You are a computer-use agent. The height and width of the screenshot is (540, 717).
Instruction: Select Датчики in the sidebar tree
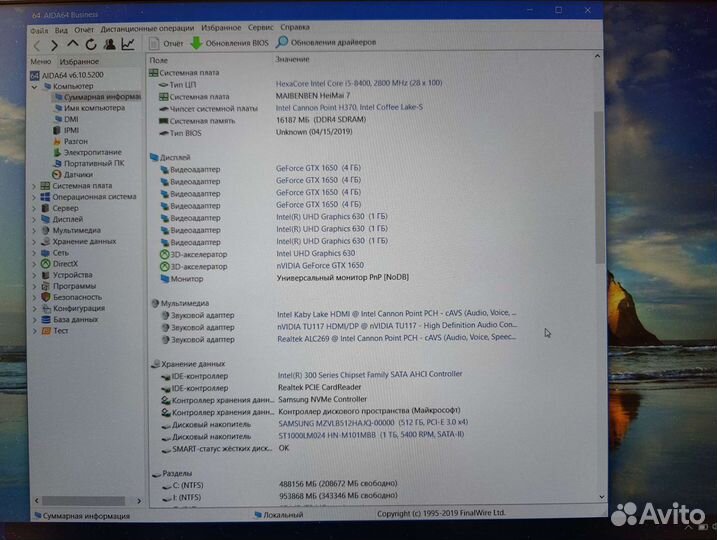coord(78,174)
